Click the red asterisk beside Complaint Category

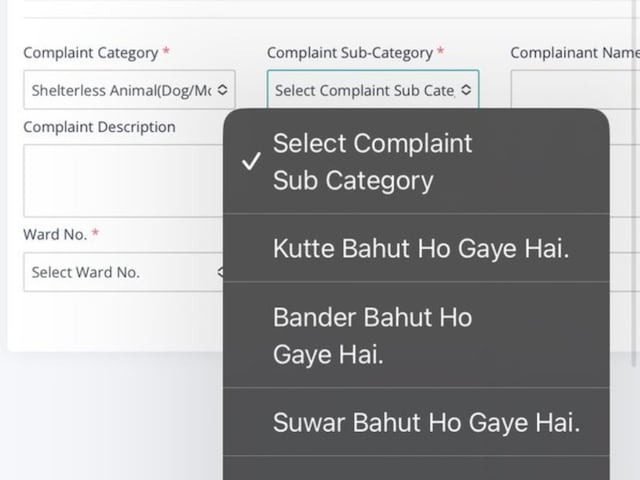click(166, 51)
